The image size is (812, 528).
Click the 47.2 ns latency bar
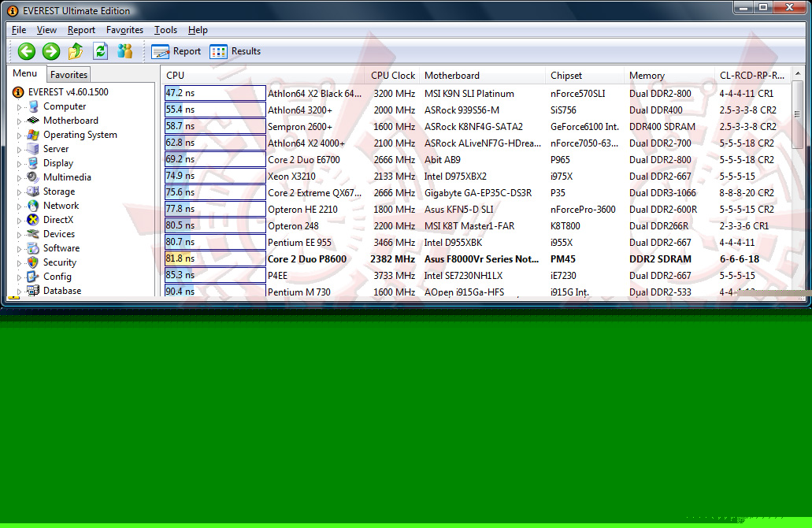[x=215, y=93]
